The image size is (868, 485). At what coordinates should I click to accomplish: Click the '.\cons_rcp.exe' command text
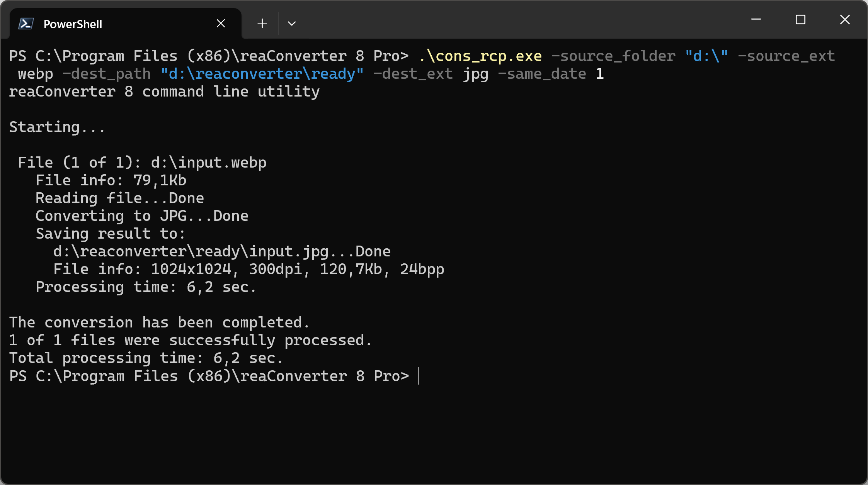tap(480, 56)
